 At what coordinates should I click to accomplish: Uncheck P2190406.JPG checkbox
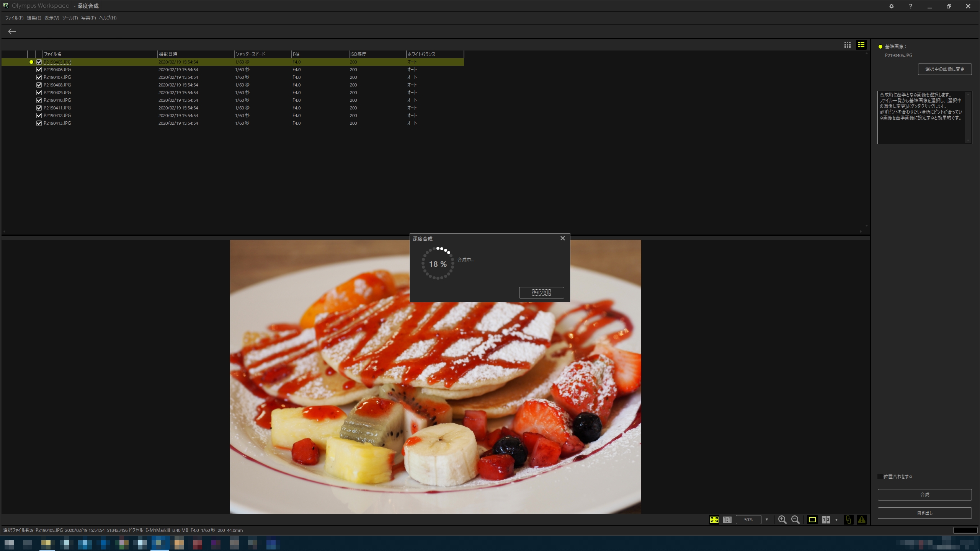point(39,70)
